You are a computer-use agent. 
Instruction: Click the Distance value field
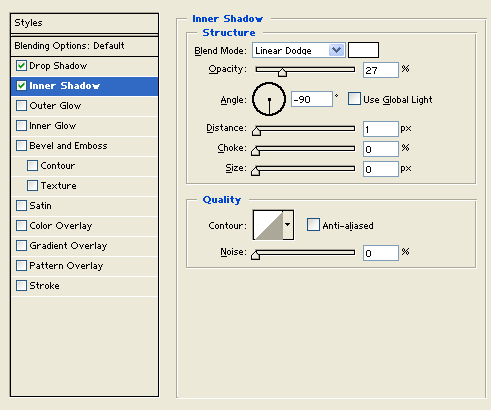point(381,129)
